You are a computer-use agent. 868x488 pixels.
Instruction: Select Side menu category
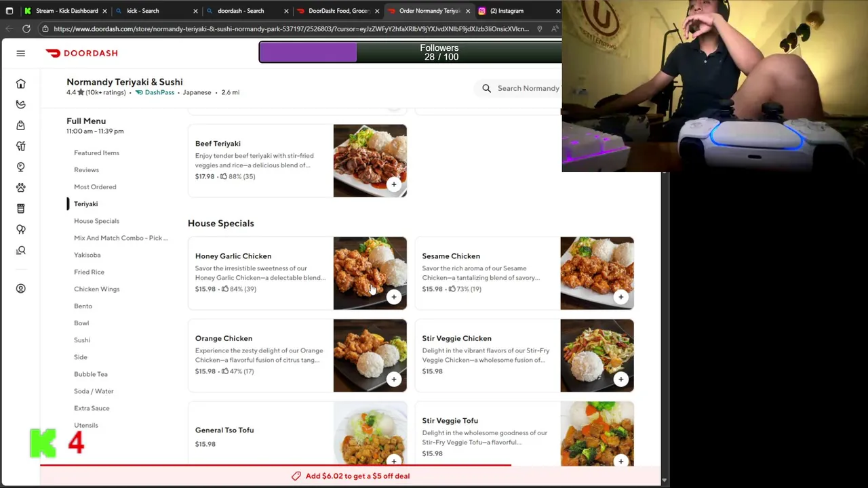[x=80, y=357]
